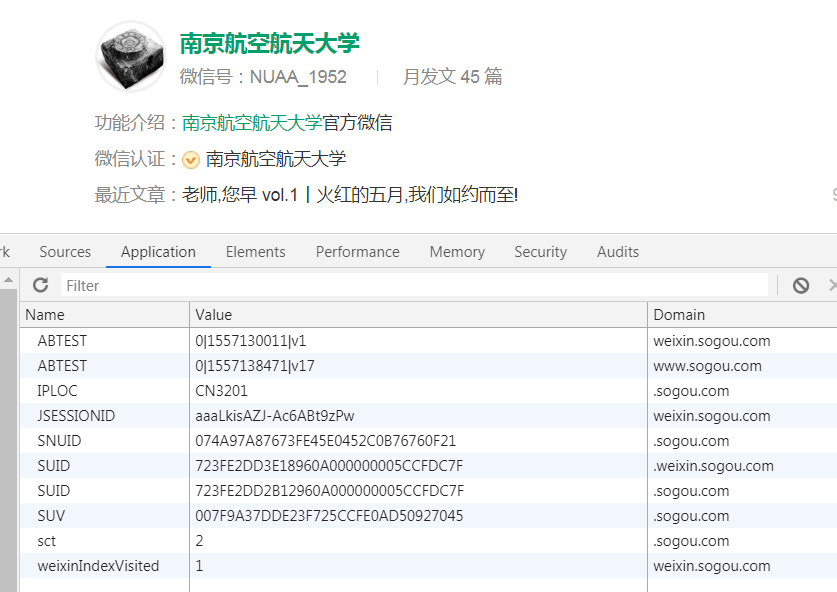Click the value CN3201
The width and height of the screenshot is (837, 592).
point(222,391)
